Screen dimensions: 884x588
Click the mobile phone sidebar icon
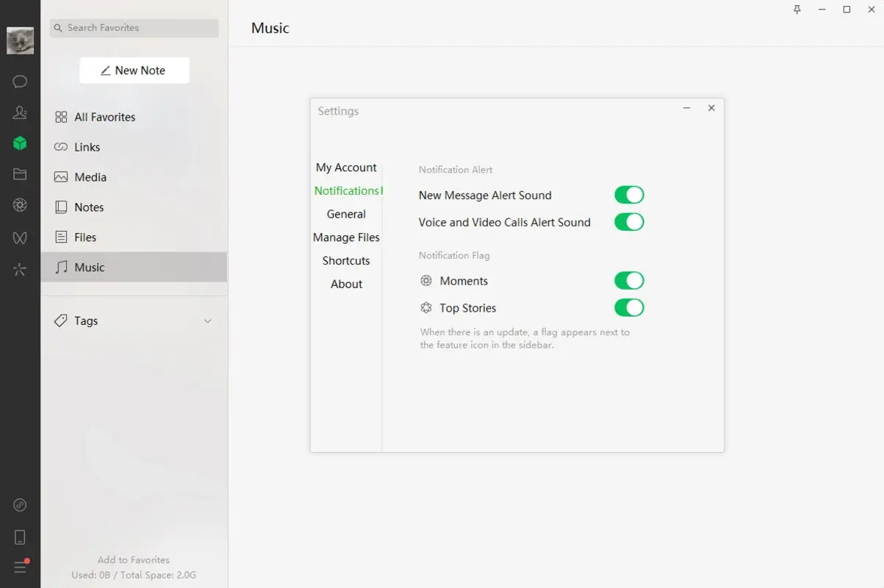tap(20, 537)
